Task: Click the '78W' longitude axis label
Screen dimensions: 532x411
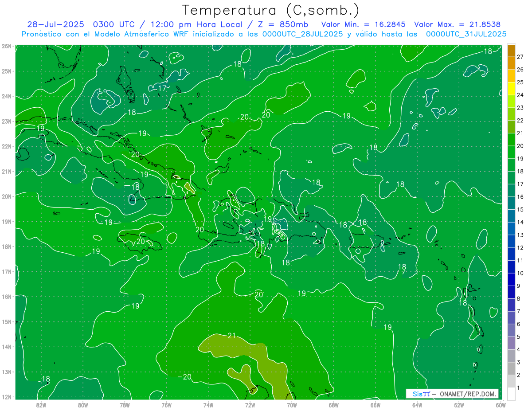Action: (125, 404)
